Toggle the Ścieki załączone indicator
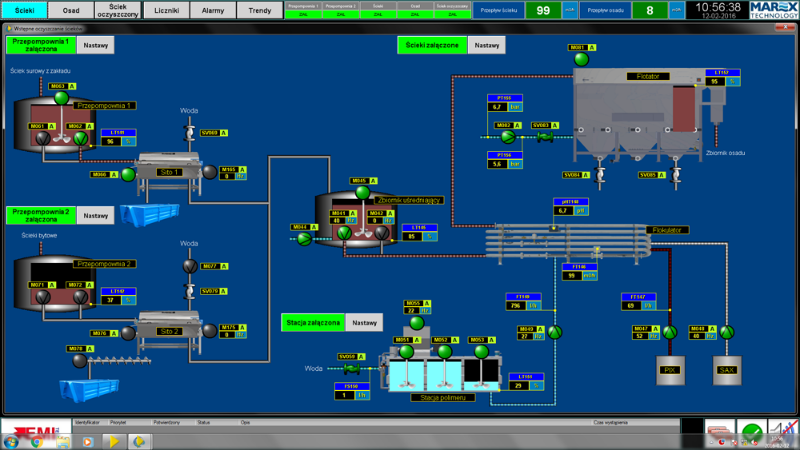800x450 pixels. coord(432,45)
